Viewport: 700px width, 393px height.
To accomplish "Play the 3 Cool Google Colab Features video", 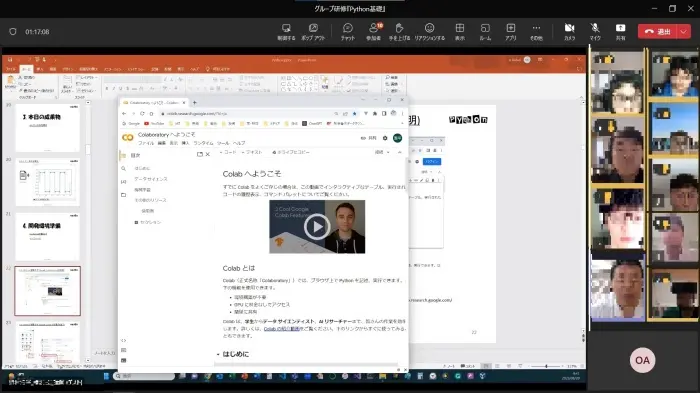I will point(317,226).
